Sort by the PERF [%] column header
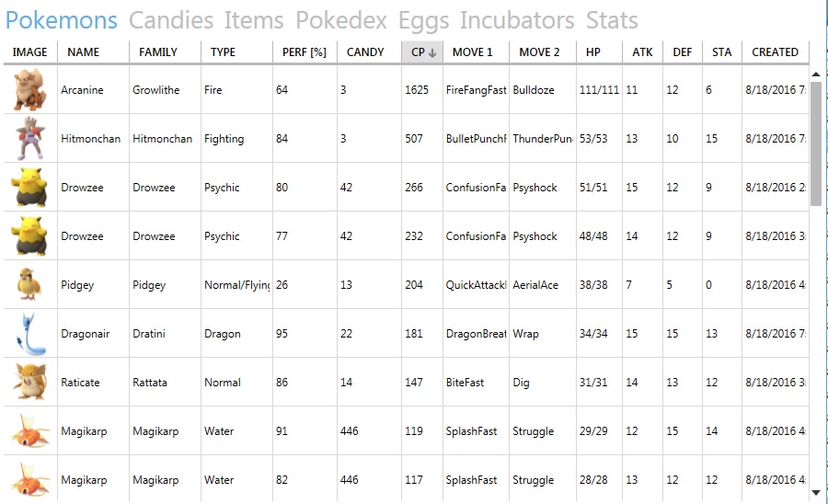828x504 pixels. pos(305,52)
